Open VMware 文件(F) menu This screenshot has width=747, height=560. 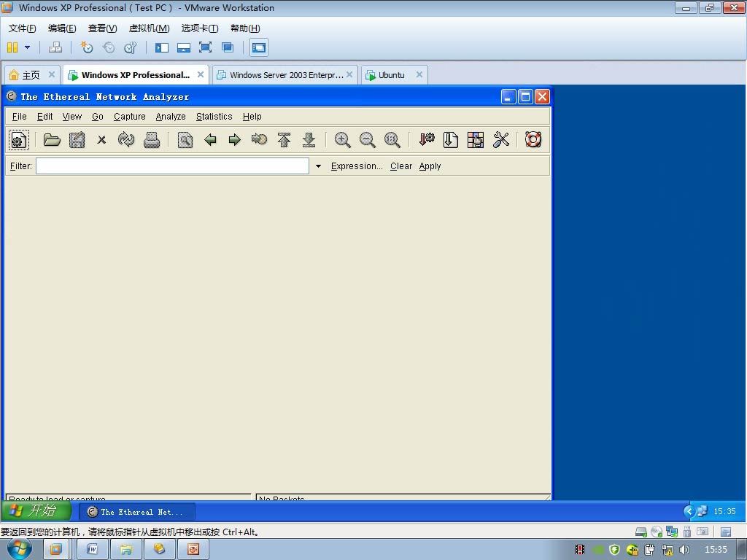click(23, 28)
